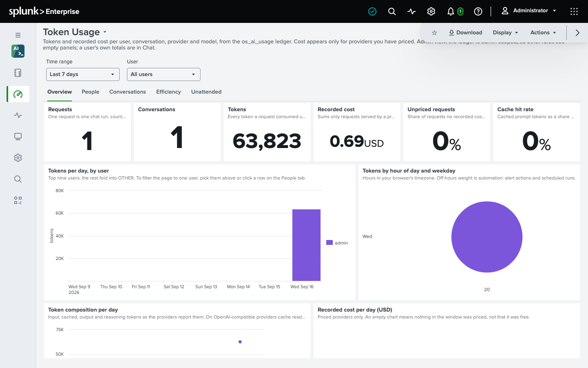Viewport: 588px width, 368px height.
Task: Open the notebook icon in sidebar
Action: [18, 73]
